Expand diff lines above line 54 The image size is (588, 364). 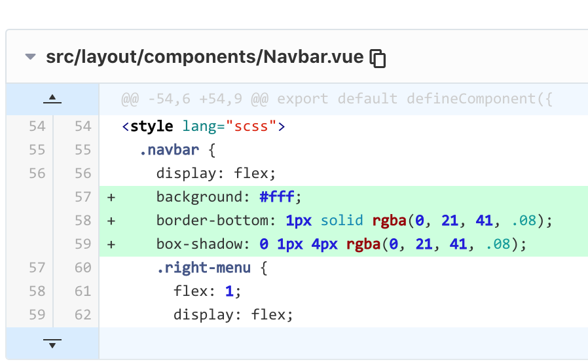pyautogui.click(x=52, y=99)
